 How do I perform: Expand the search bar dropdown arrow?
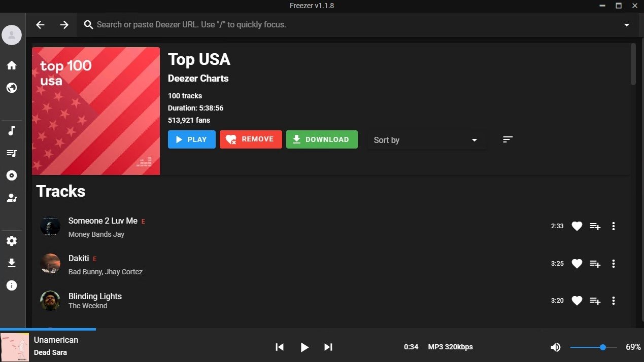[x=627, y=25]
